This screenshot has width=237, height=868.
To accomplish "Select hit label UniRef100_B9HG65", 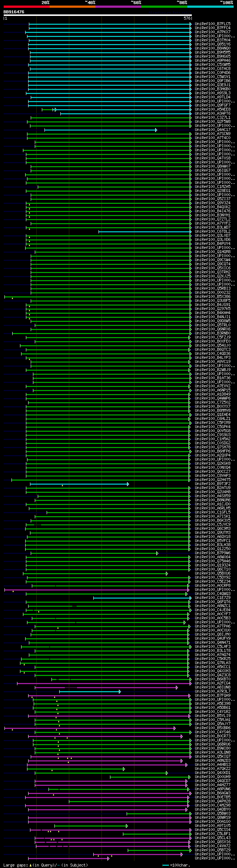I will coord(213,57).
